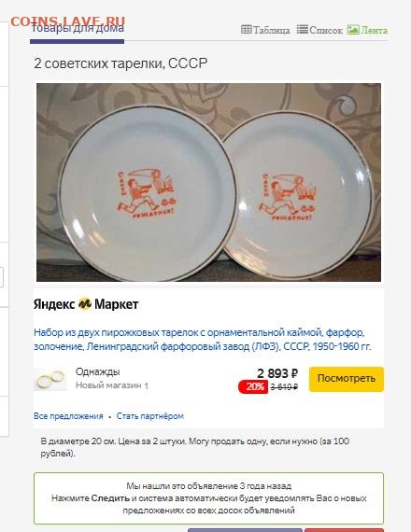Screen dimensions: 411x532
Task: Open the Стать партнёром link
Action: click(149, 416)
